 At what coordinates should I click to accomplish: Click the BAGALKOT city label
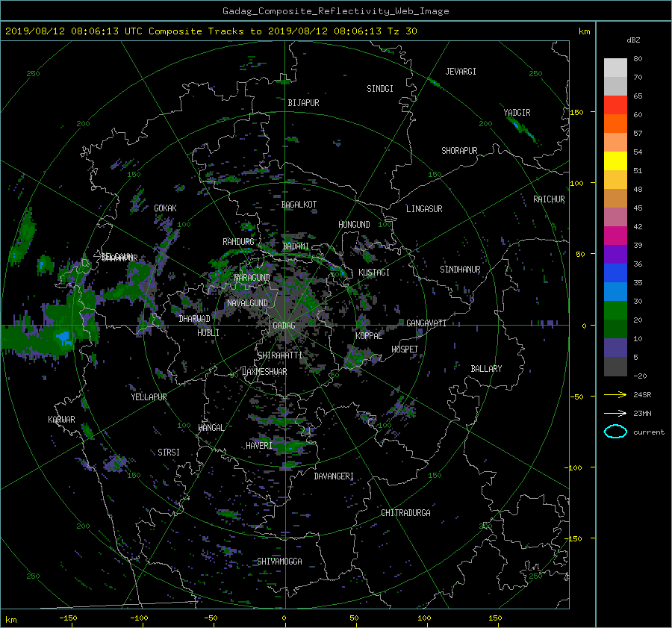pos(299,205)
